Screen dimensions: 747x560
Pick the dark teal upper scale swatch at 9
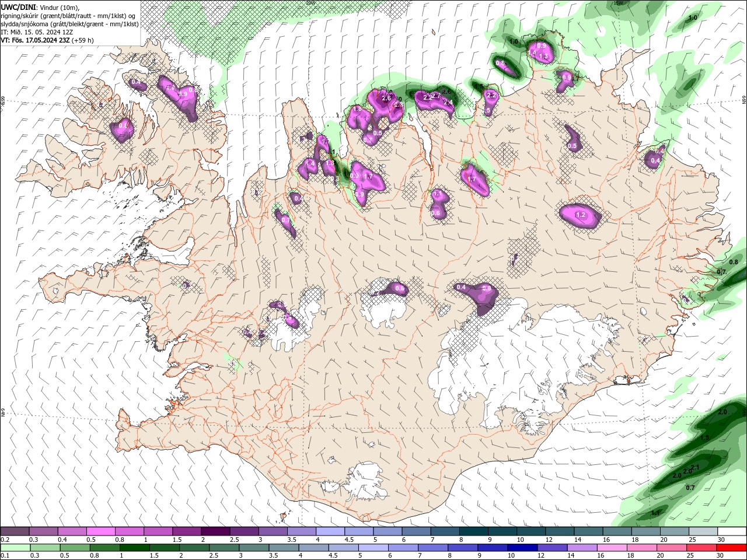(502, 531)
